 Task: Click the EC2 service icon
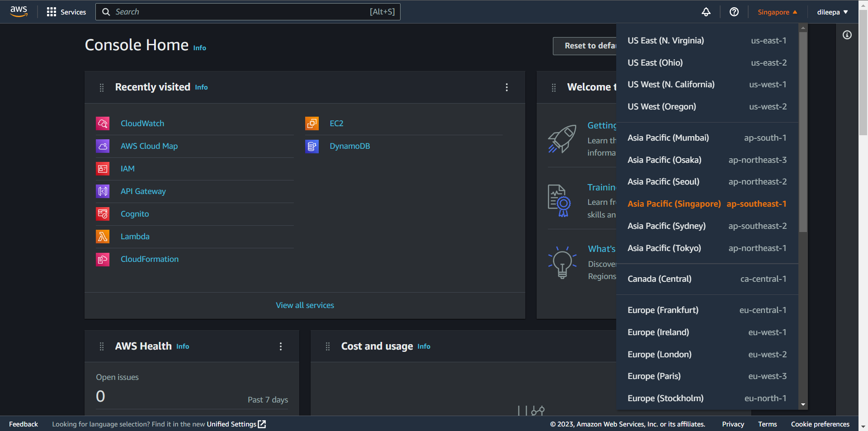coord(312,123)
